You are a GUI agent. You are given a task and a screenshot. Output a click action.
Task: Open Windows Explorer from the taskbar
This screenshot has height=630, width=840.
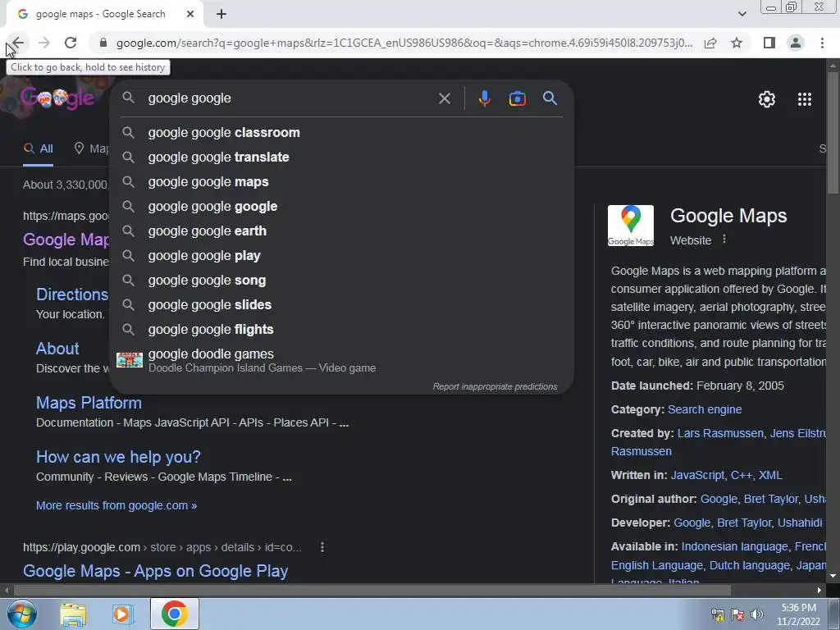[x=73, y=614]
